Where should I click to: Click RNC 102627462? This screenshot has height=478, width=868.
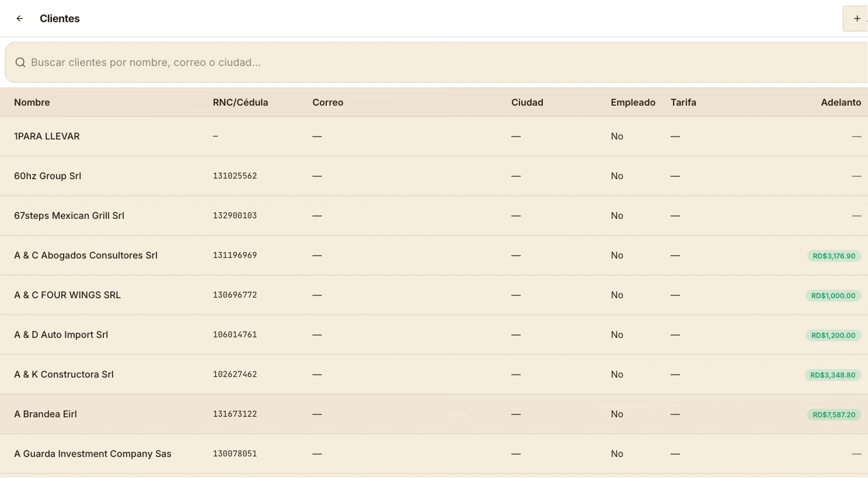point(235,374)
